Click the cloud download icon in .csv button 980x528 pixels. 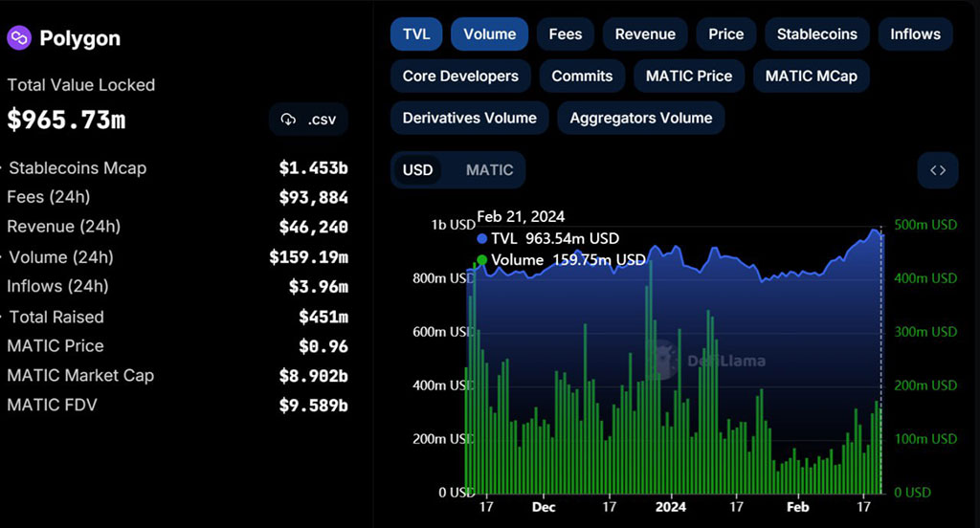click(288, 120)
